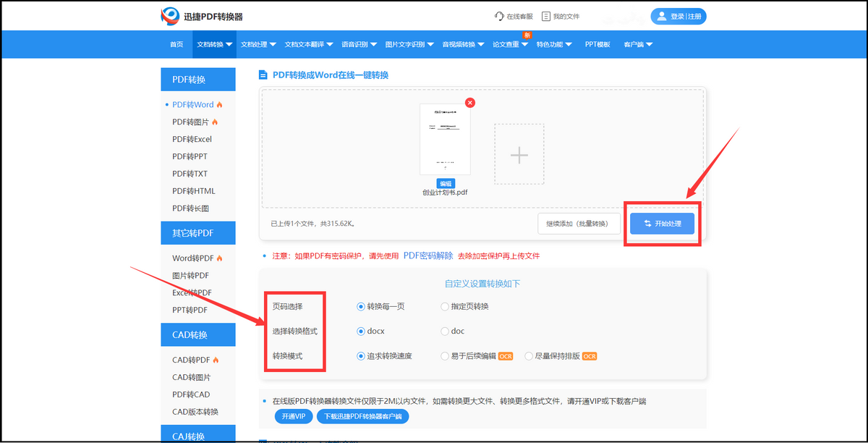Expand the 文档转换 dropdown menu

[x=215, y=44]
